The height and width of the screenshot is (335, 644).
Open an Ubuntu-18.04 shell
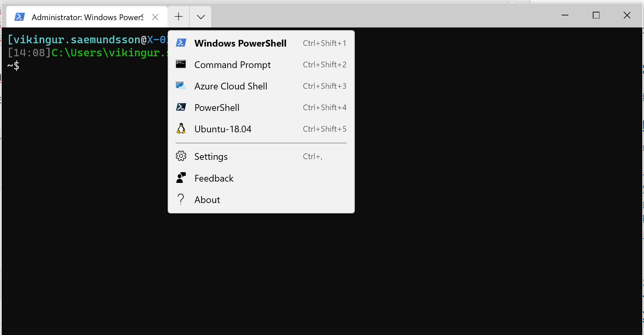coord(223,129)
